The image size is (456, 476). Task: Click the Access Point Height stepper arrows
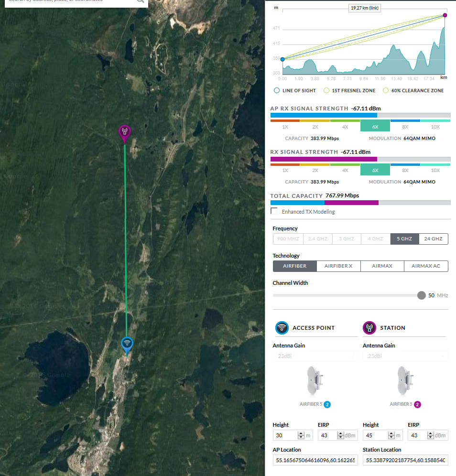[301, 435]
